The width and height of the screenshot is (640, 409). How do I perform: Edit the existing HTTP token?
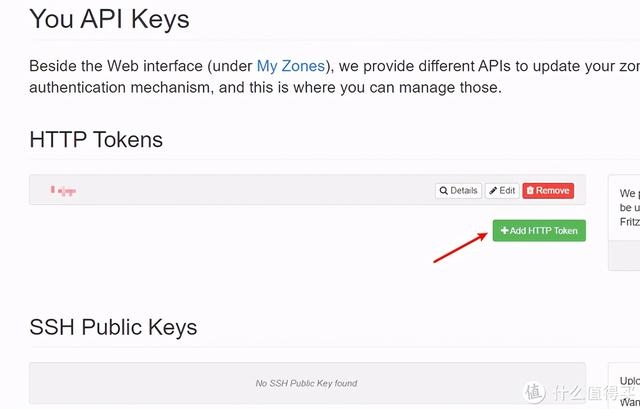[502, 191]
